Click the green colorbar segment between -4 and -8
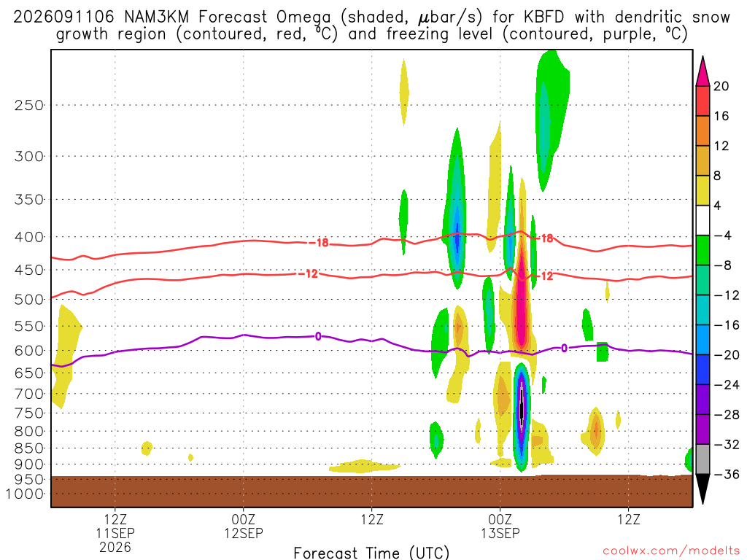 (x=703, y=251)
